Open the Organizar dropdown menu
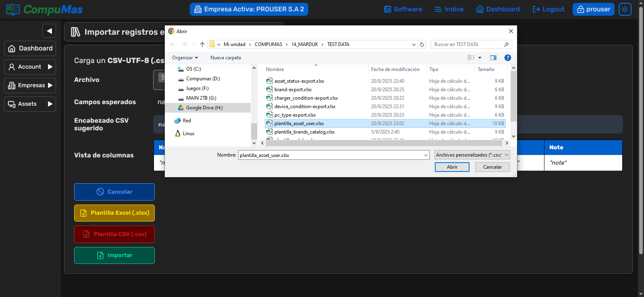 (185, 58)
